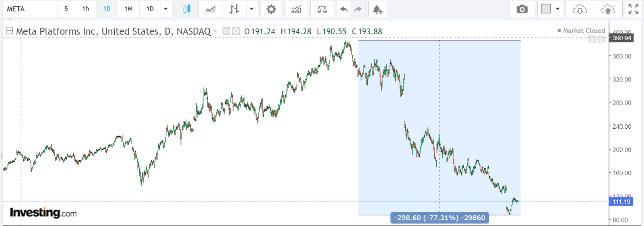This screenshot has height=226, width=644.
Task: Click the Market Closed status text
Action: tap(584, 31)
